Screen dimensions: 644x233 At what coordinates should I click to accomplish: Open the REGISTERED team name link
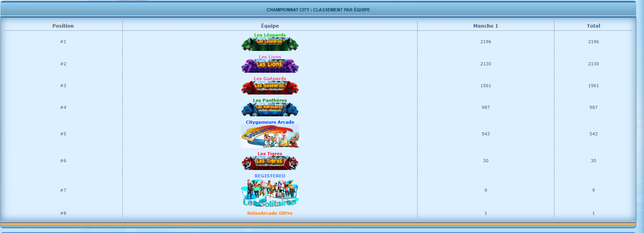click(x=270, y=176)
